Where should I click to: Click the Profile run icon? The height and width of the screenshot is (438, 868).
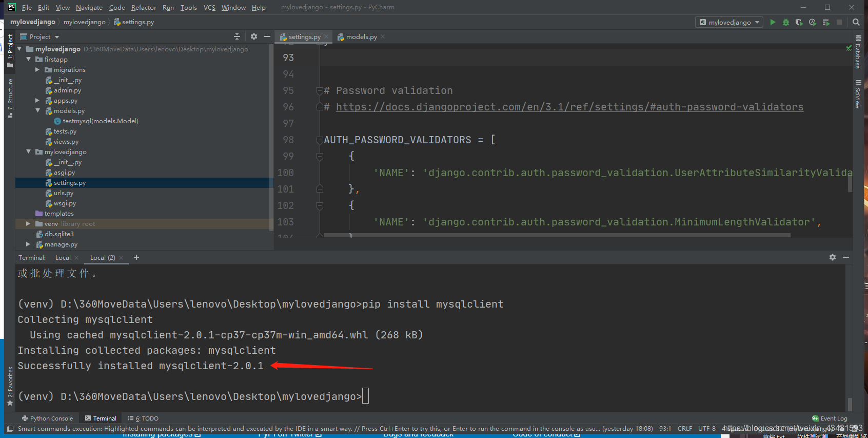[x=813, y=22]
